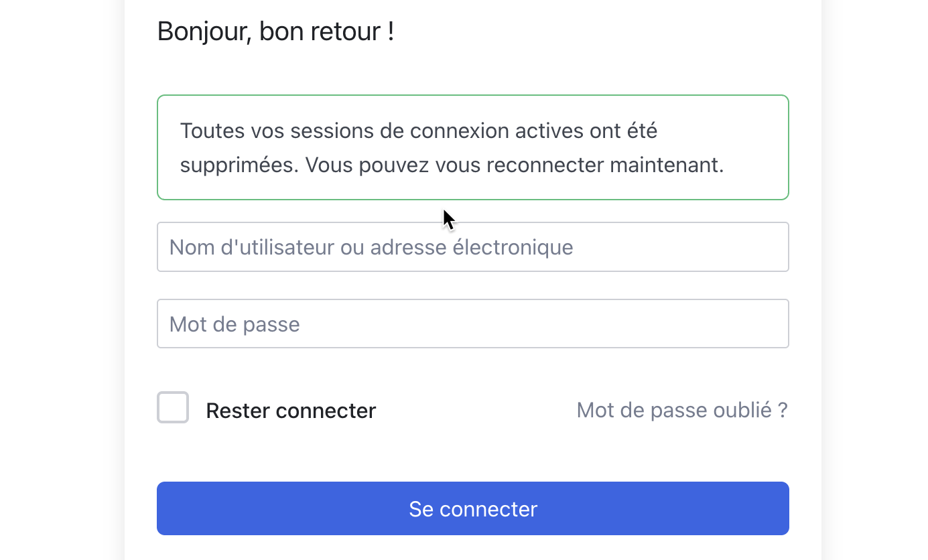
Task: Click the reconnection instructions text
Action: [x=452, y=164]
